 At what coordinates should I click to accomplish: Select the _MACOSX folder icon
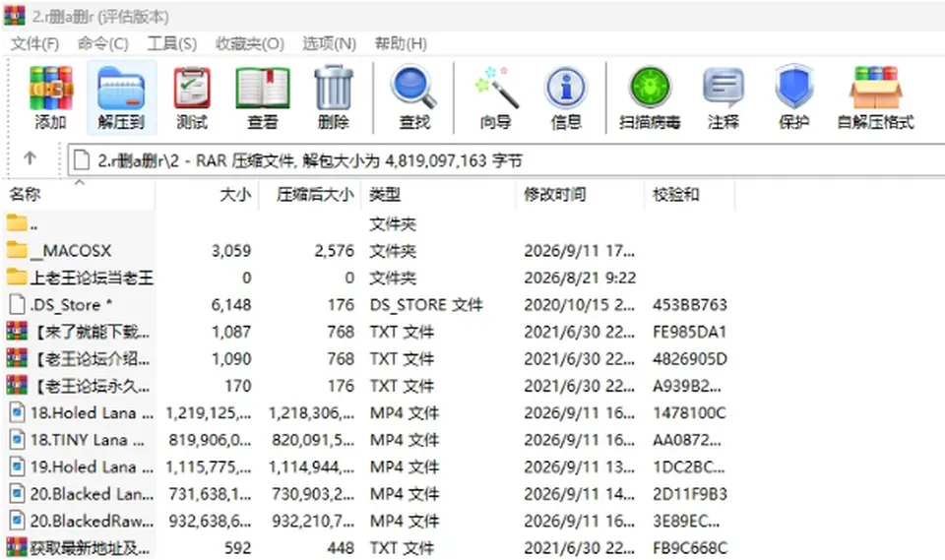17,250
